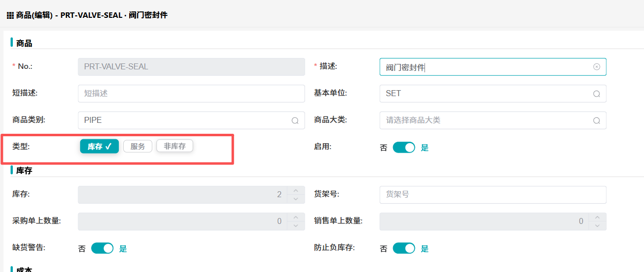Click the search icon in 商品大类 field
This screenshot has height=272, width=644.
coord(596,120)
